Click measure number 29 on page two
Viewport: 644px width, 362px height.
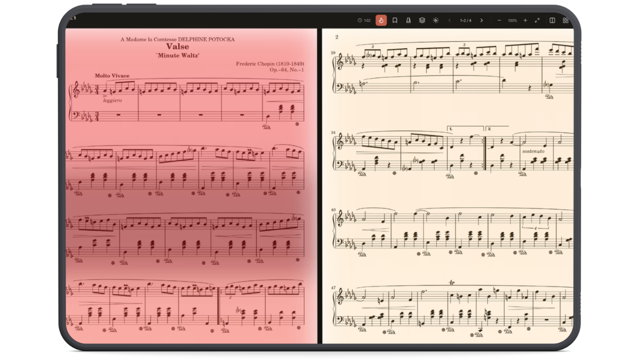(x=333, y=53)
